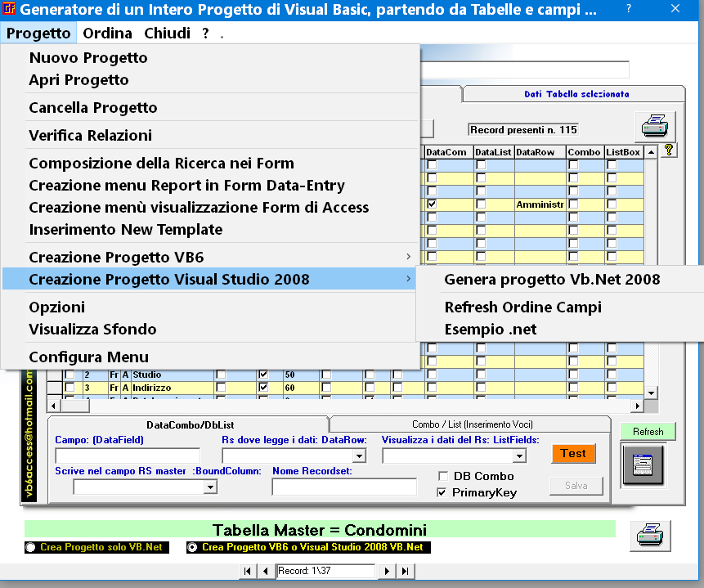Select Visualizza Sfondo
The width and height of the screenshot is (704, 588).
(92, 330)
